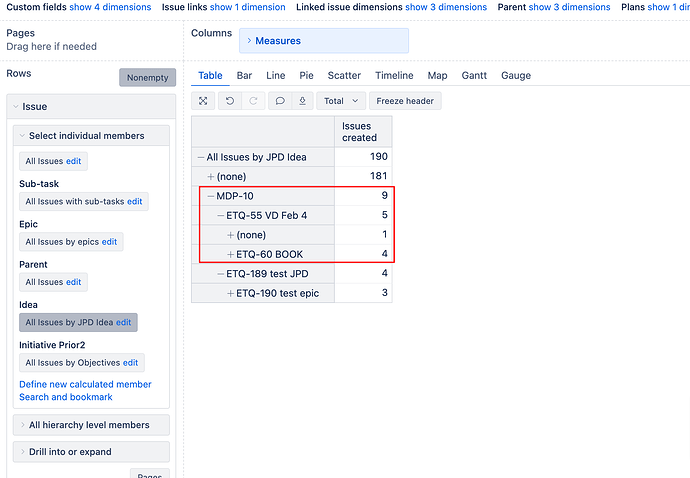Collapse the ETQ-189 test JPD row
This screenshot has width=690, height=478.
[x=220, y=273]
